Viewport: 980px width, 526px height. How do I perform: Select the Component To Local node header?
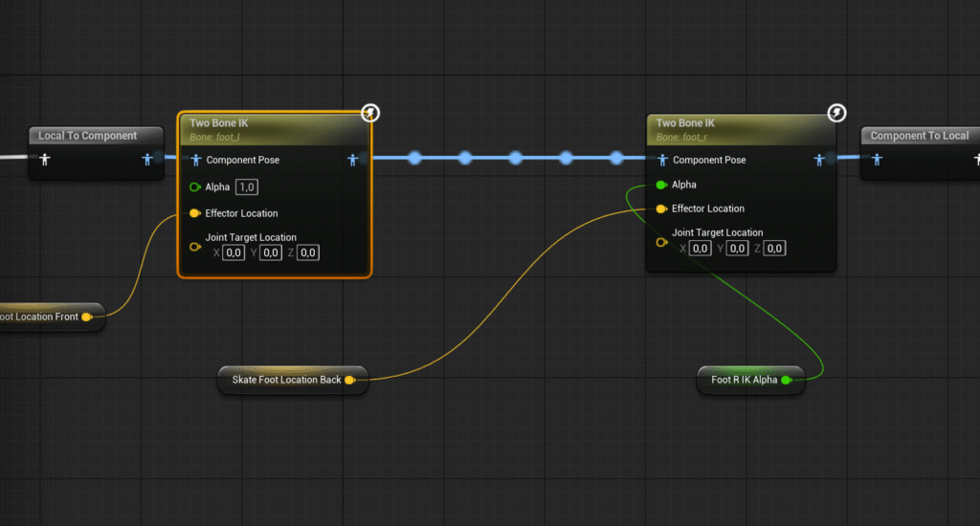tap(919, 136)
